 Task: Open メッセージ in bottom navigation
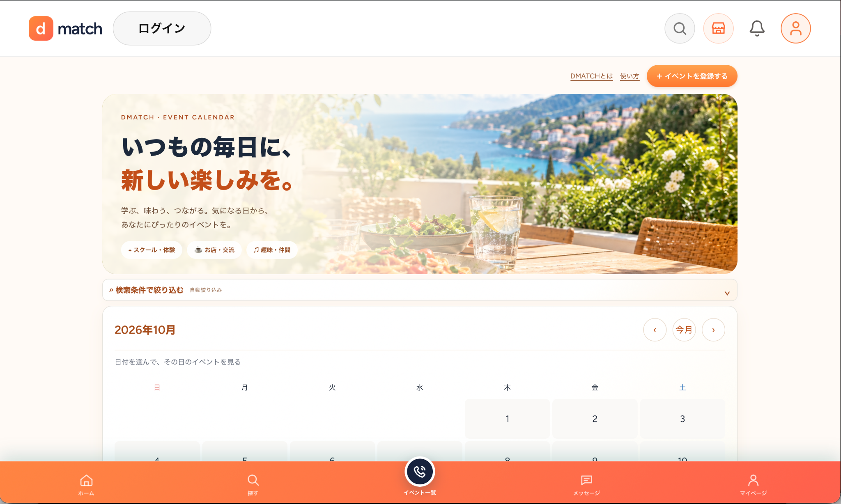(586, 485)
